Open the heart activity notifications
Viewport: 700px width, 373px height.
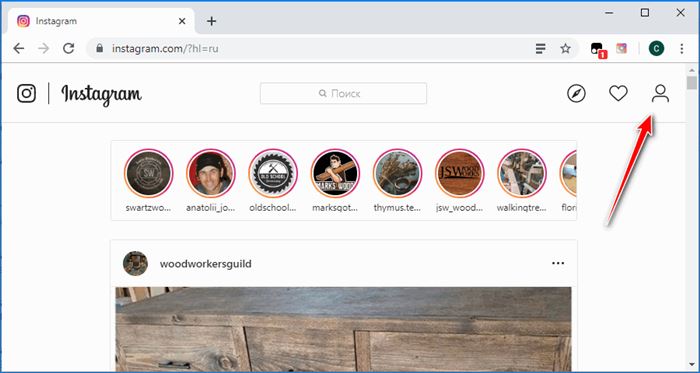618,94
